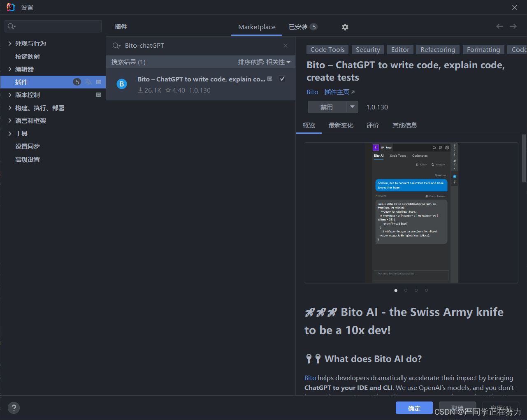Expand 外观与行为 tree node
This screenshot has width=527, height=420.
coord(10,43)
